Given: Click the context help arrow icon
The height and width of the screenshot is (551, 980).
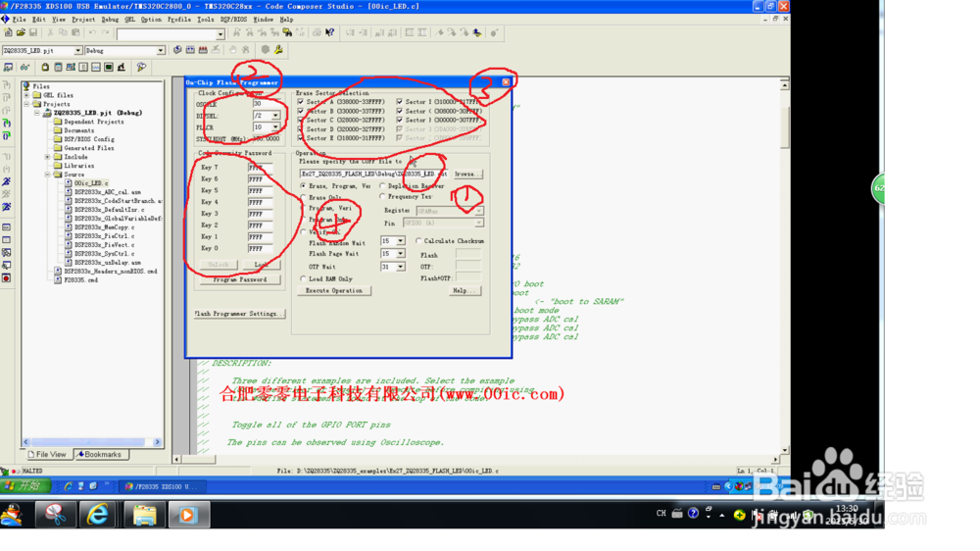Looking at the screenshot, I should pos(330,32).
